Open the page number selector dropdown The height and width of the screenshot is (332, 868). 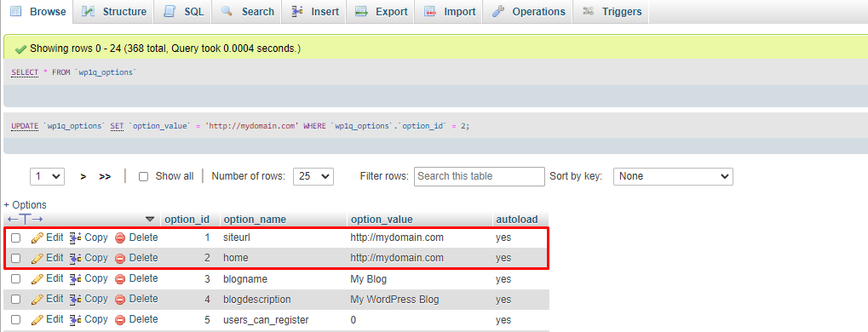(x=47, y=176)
